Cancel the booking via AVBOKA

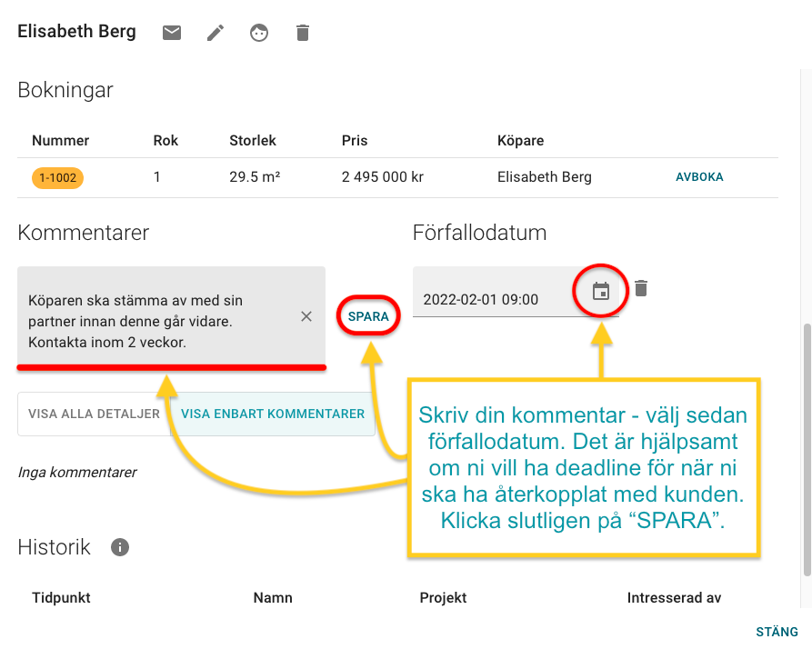(699, 177)
